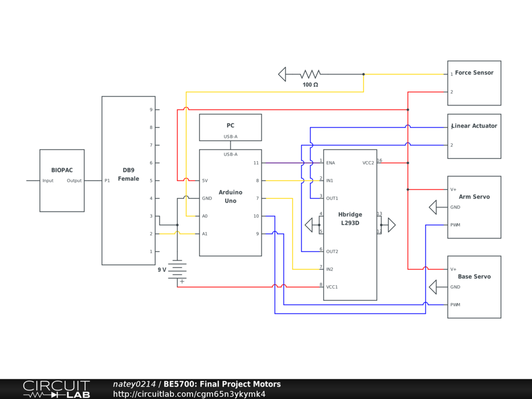Screen dimensions: 532x399
Task: Click the 100 Ω resistor symbol
Action: [x=310, y=74]
